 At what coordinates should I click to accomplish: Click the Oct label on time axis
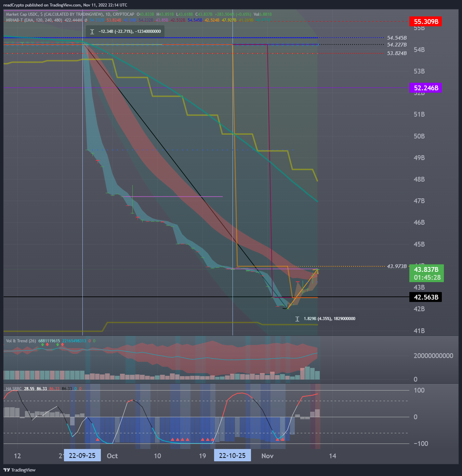point(112,456)
